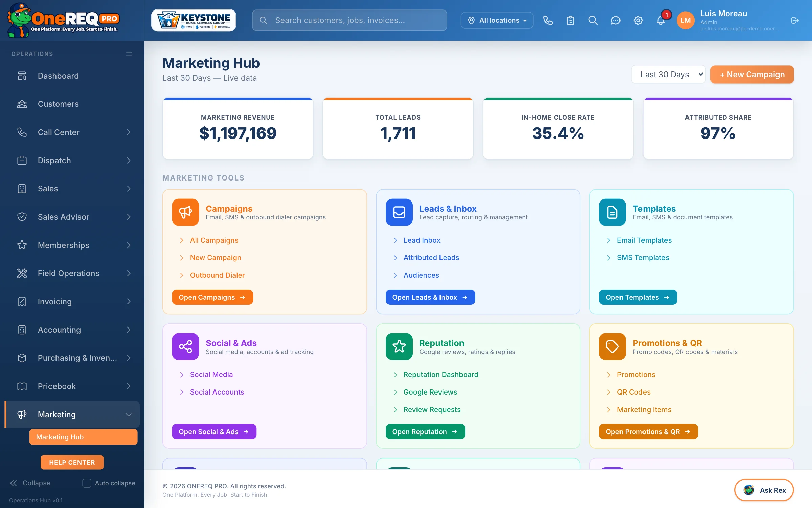Click Open Templates button

[638, 297]
